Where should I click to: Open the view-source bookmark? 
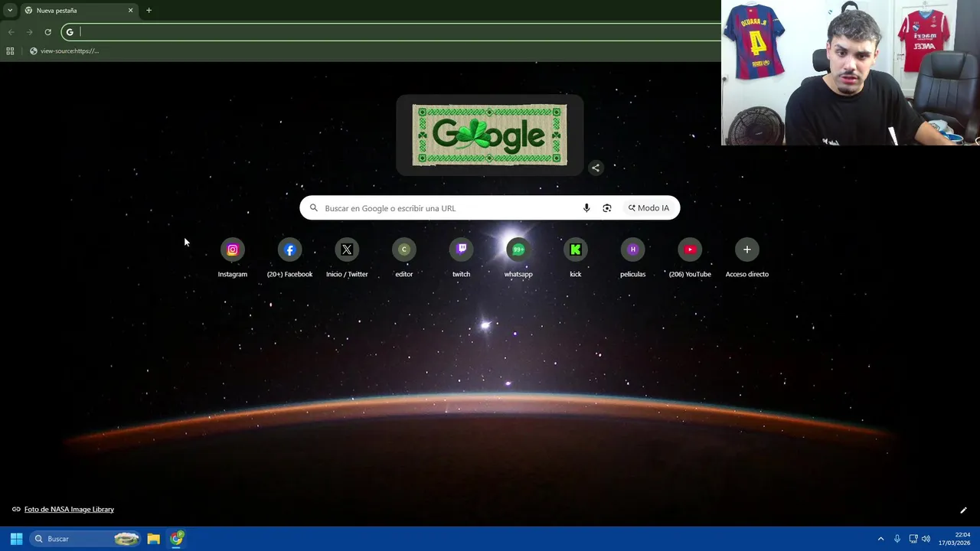(64, 51)
